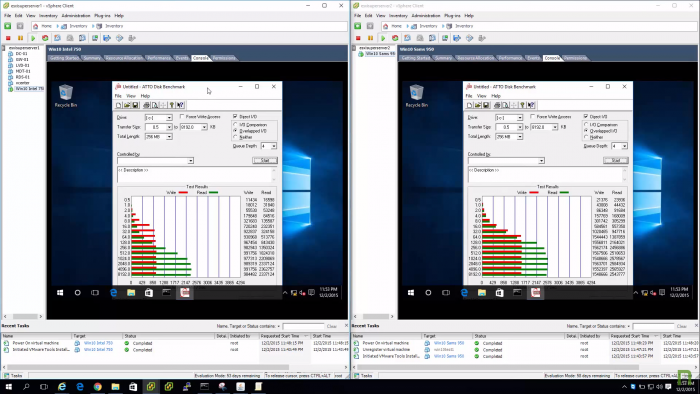Open Administration menu in esxisuperserver2 window
The width and height of the screenshot is (700, 394).
tap(426, 16)
